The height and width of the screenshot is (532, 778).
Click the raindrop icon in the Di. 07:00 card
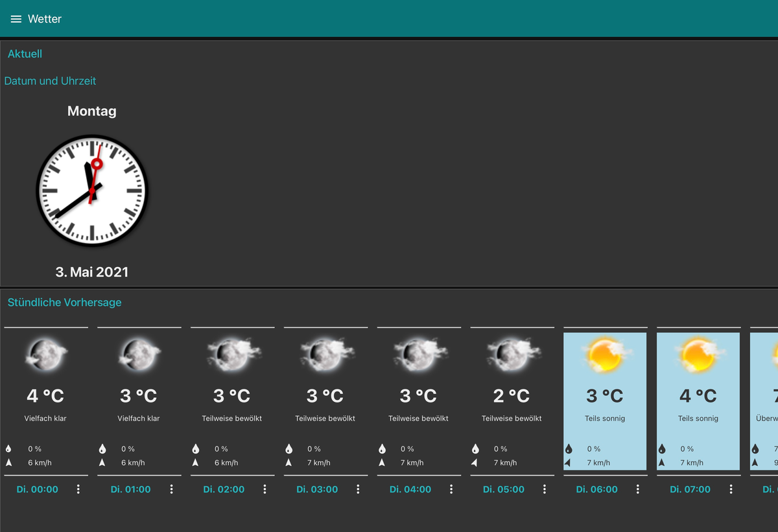point(662,448)
